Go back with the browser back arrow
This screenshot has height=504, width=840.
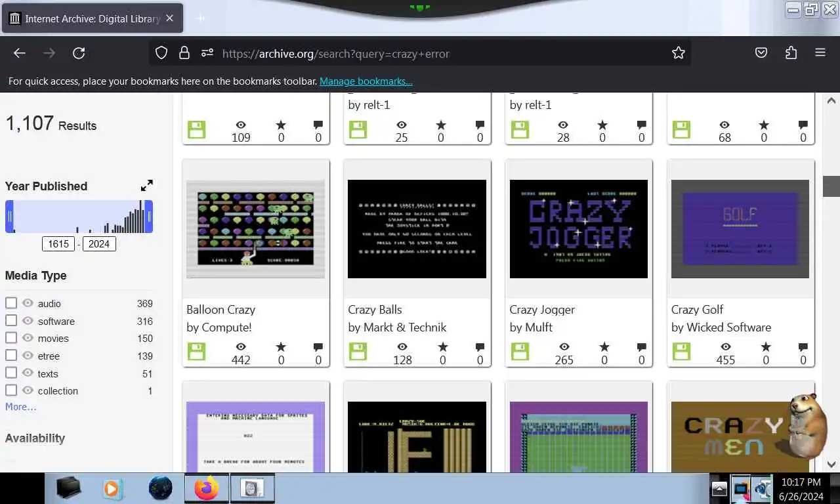click(x=20, y=53)
